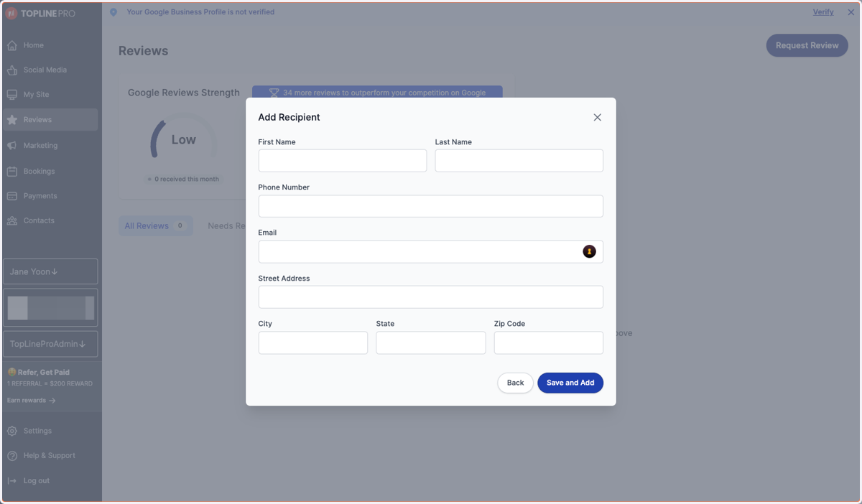Click the Zip Code input field

pos(549,342)
